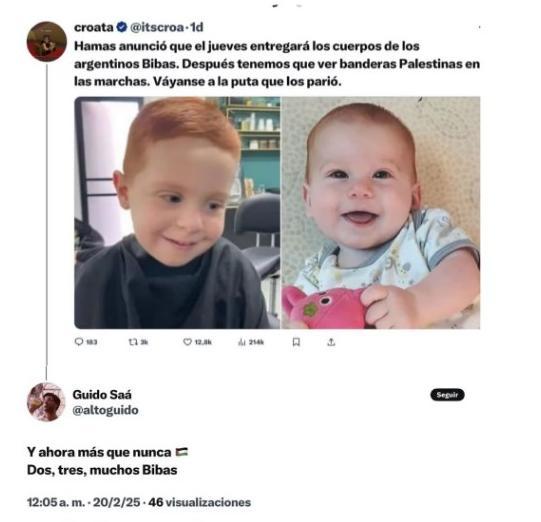
Task: Bookmark the tweet with the bookmark icon
Action: pyautogui.click(x=296, y=342)
